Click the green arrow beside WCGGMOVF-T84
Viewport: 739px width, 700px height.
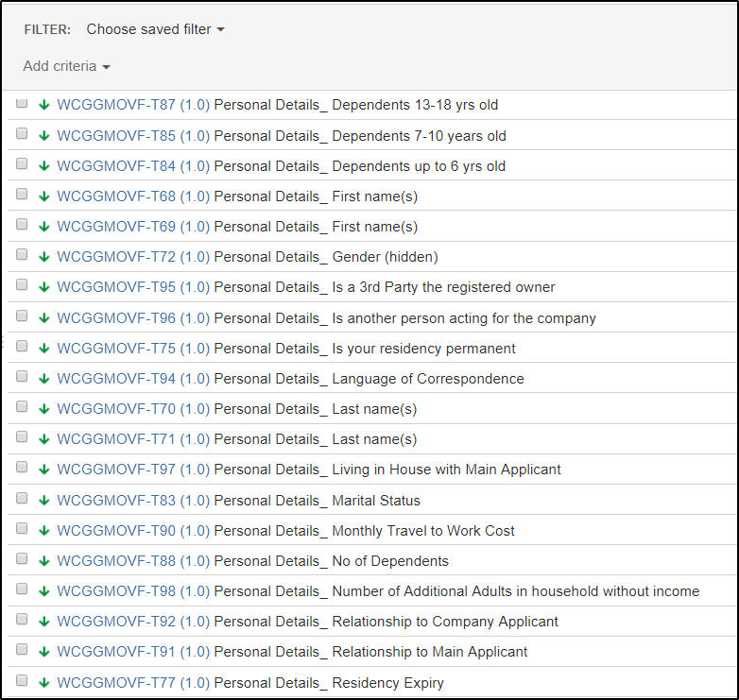click(x=44, y=166)
